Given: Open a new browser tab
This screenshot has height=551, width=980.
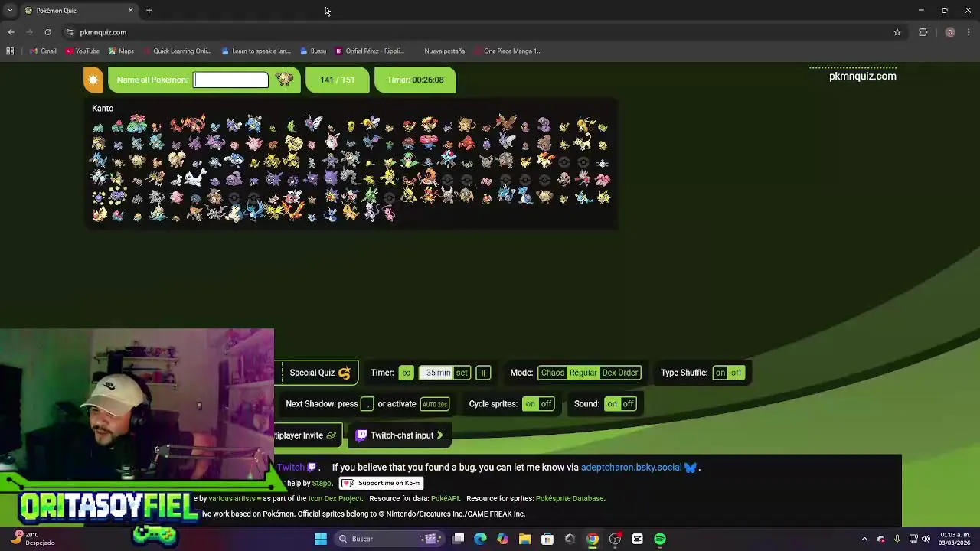Looking at the screenshot, I should 149,11.
